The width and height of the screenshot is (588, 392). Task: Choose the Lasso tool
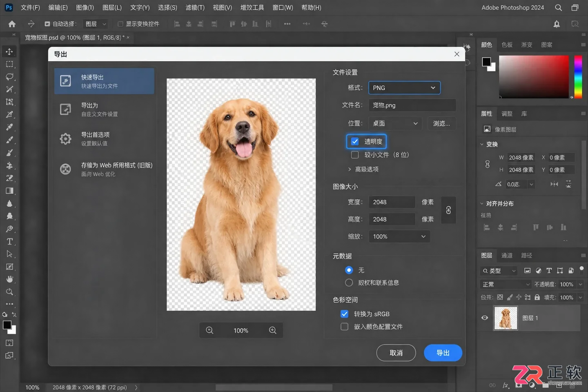(x=9, y=77)
